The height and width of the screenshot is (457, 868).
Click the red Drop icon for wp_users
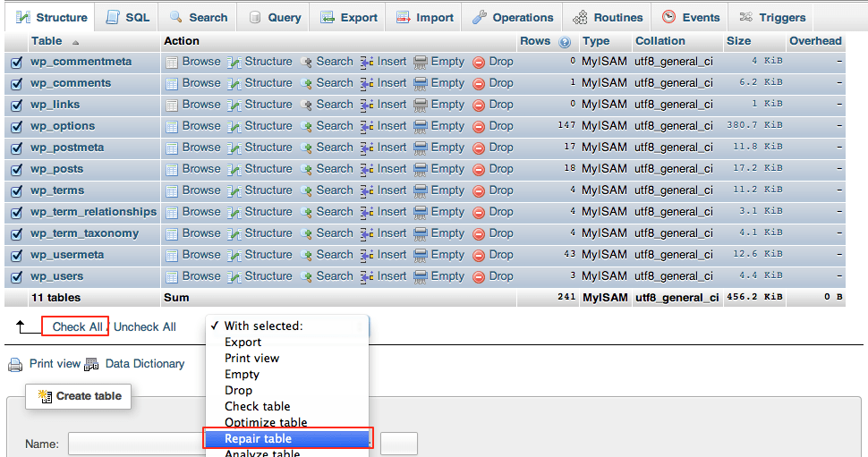coord(479,277)
